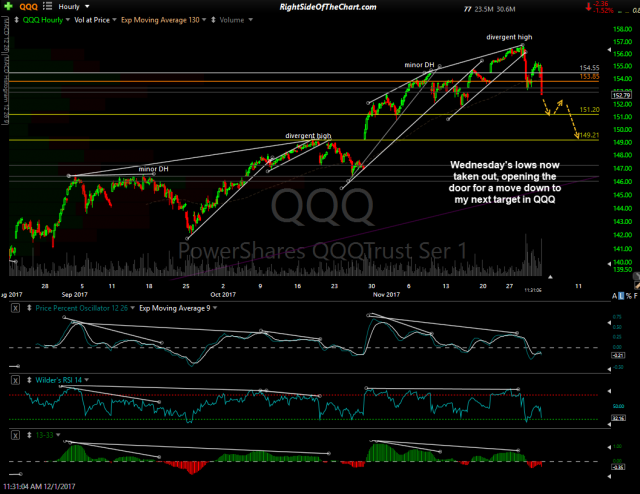640x494 pixels.
Task: Expand the QQQ Hourly study dropdown
Action: coord(68,20)
